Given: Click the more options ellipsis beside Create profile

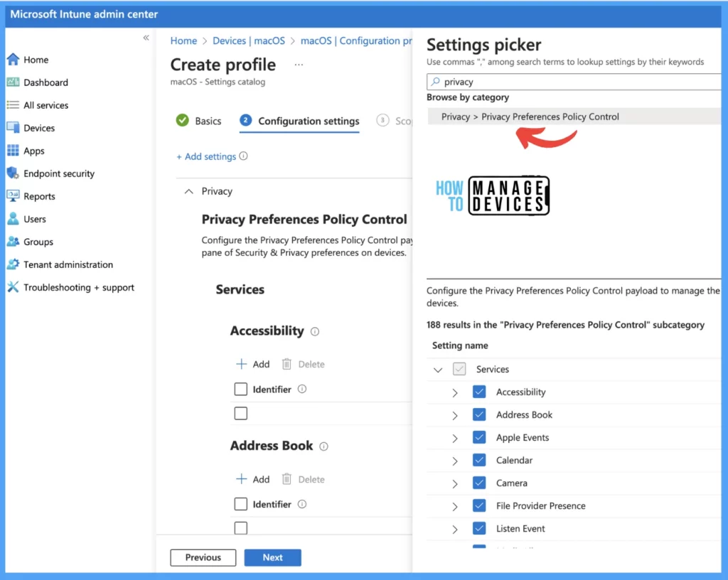Looking at the screenshot, I should 299,65.
